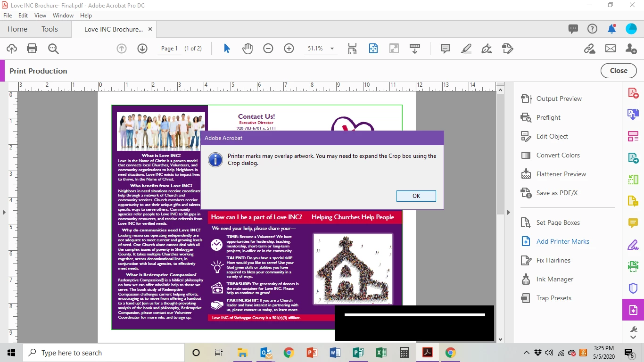Click the stamp tool icon
The height and width of the screenshot is (362, 644).
point(507,49)
